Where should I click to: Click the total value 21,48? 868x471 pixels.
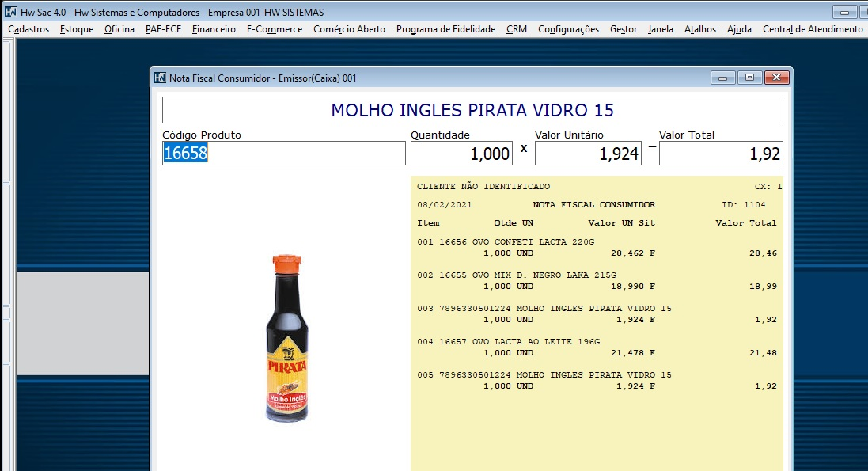click(x=763, y=353)
